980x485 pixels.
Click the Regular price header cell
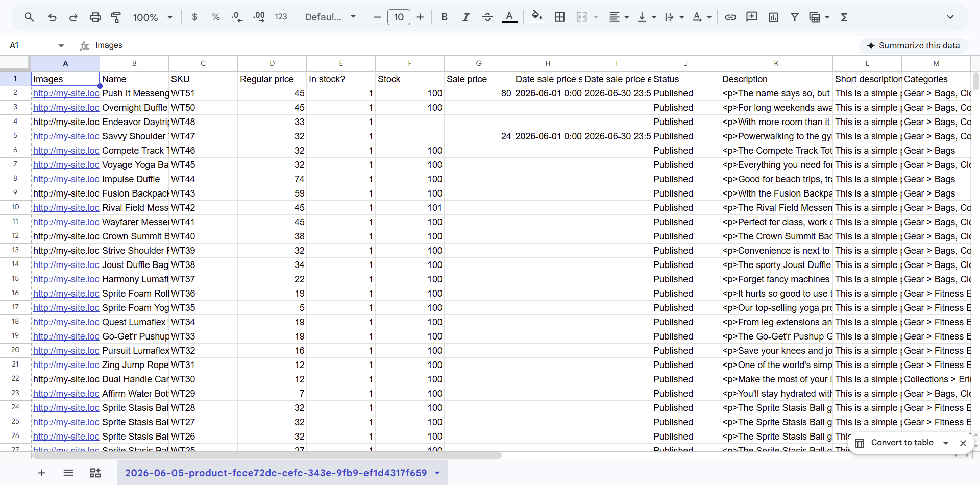[272, 79]
